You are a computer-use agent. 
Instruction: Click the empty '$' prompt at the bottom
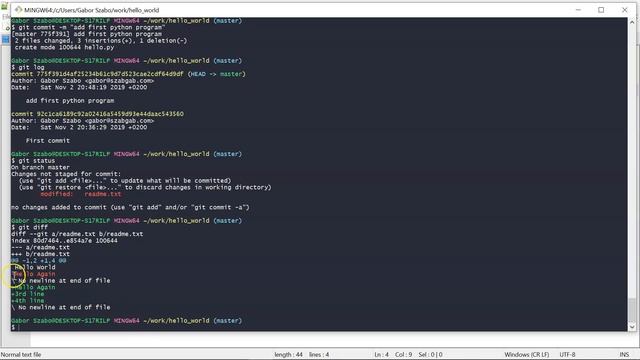pos(13,327)
